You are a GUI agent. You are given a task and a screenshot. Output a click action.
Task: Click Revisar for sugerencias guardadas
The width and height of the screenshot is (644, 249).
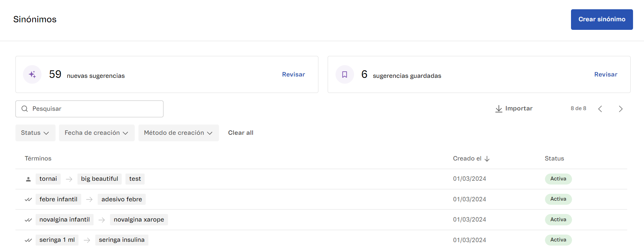coord(606,74)
